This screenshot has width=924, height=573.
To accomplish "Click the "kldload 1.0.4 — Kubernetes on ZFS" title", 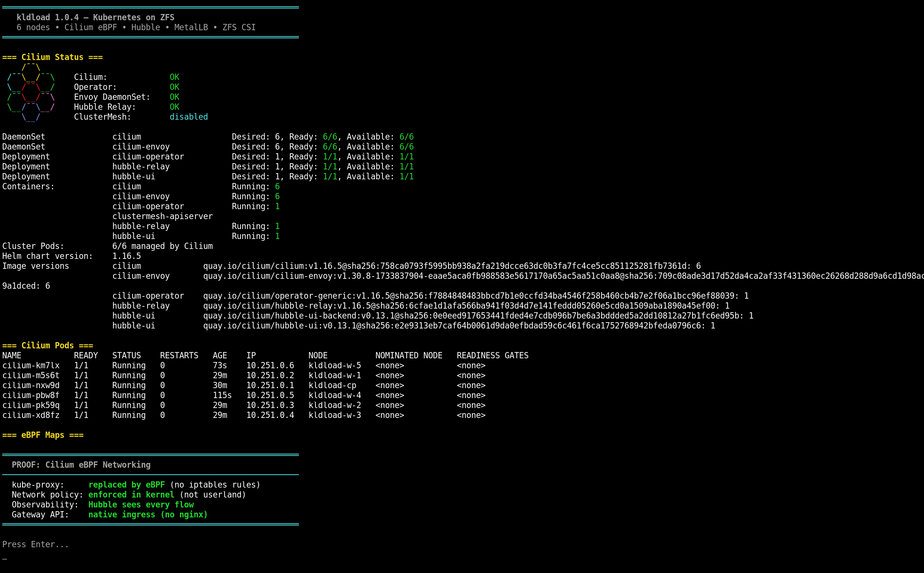I will point(95,17).
